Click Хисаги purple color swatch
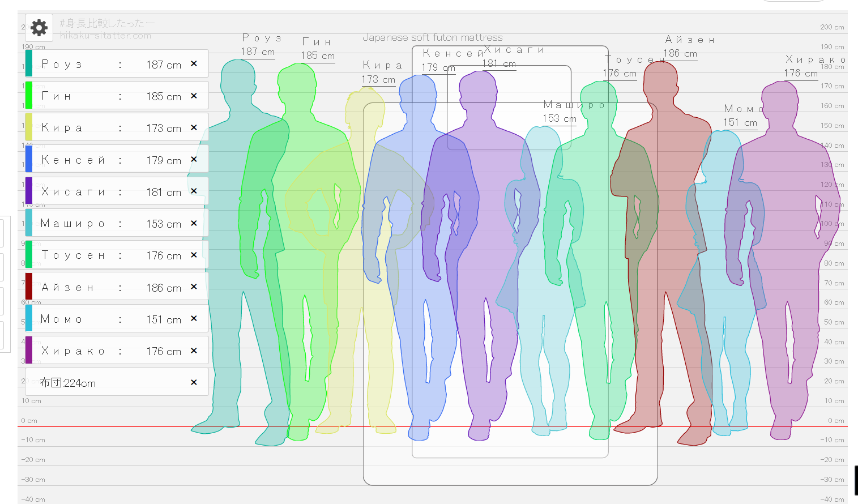 (29, 191)
